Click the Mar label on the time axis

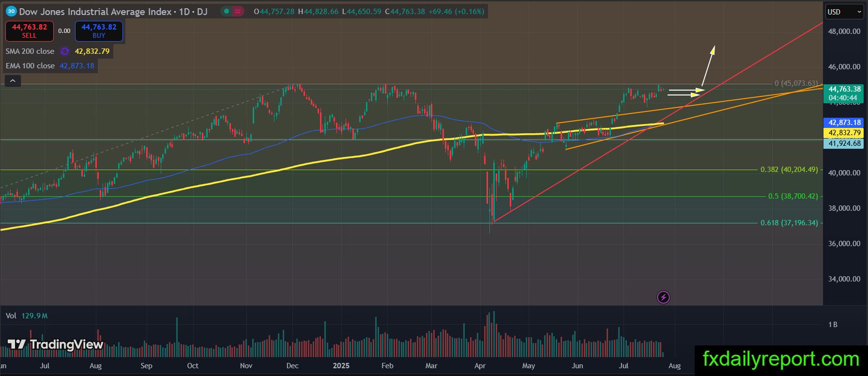point(431,366)
